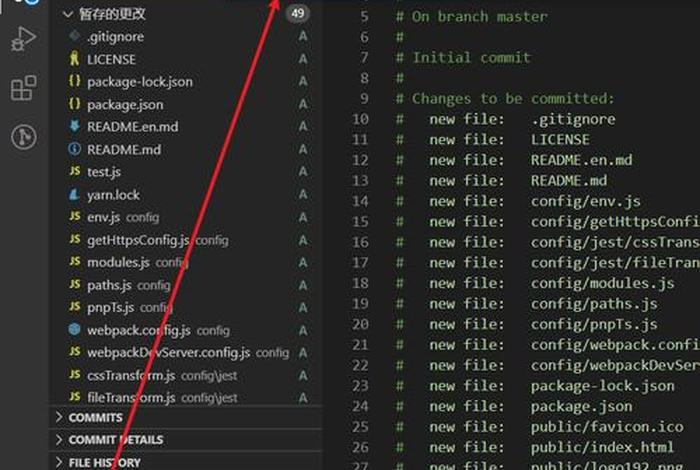Click line number 10 in editor gutter
This screenshot has width=700, height=470.
tap(360, 119)
